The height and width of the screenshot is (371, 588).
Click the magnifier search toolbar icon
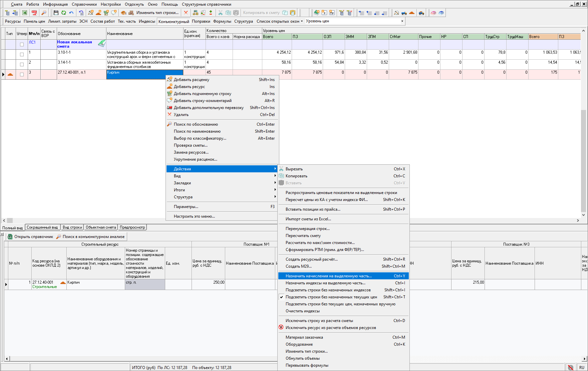coord(44,13)
